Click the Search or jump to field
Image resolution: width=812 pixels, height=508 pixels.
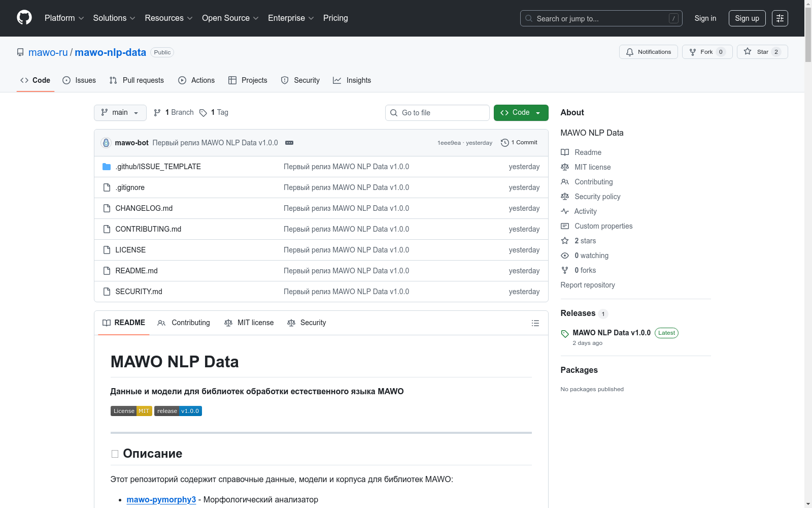601,18
